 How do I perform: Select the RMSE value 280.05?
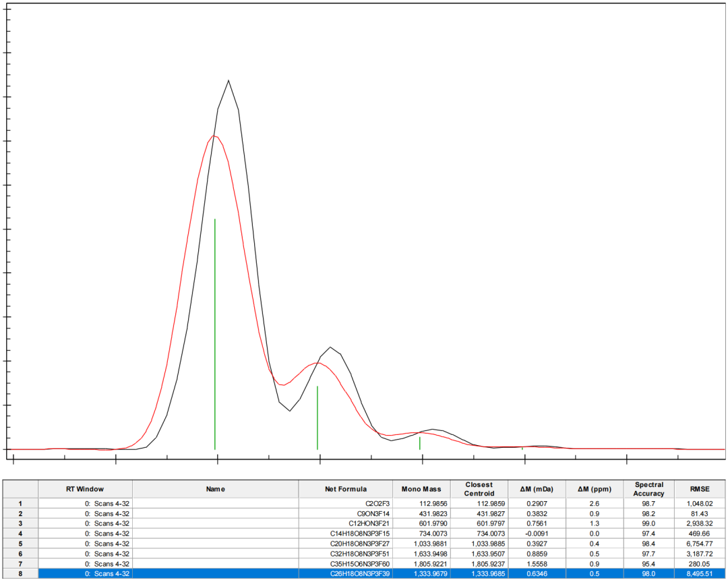click(704, 564)
